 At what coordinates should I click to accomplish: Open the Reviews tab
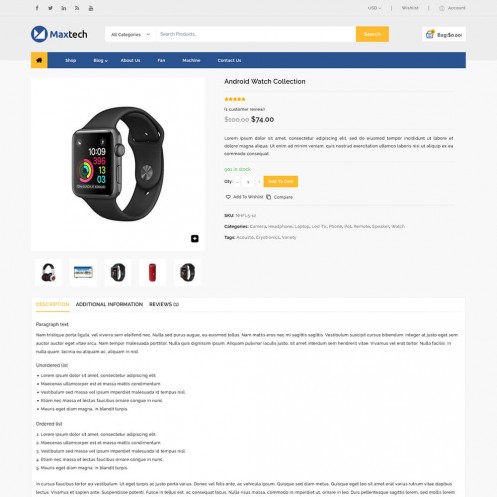tap(164, 304)
